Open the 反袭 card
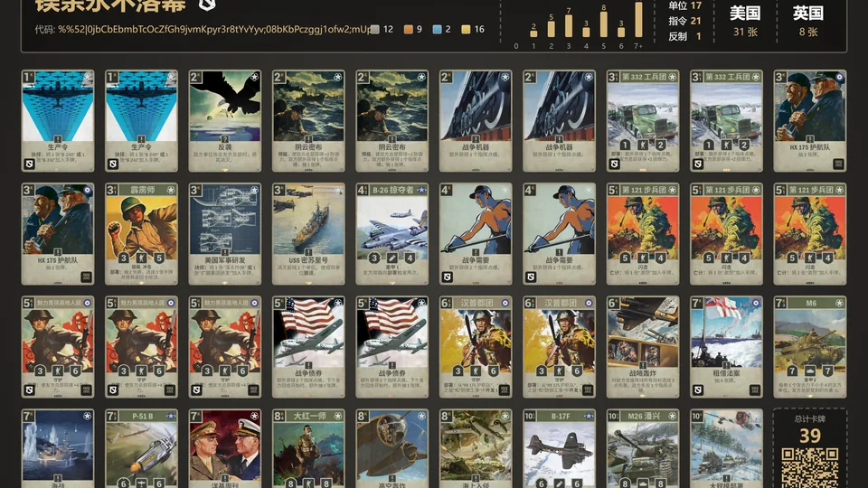Image resolution: width=868 pixels, height=488 pixels. pyautogui.click(x=225, y=120)
